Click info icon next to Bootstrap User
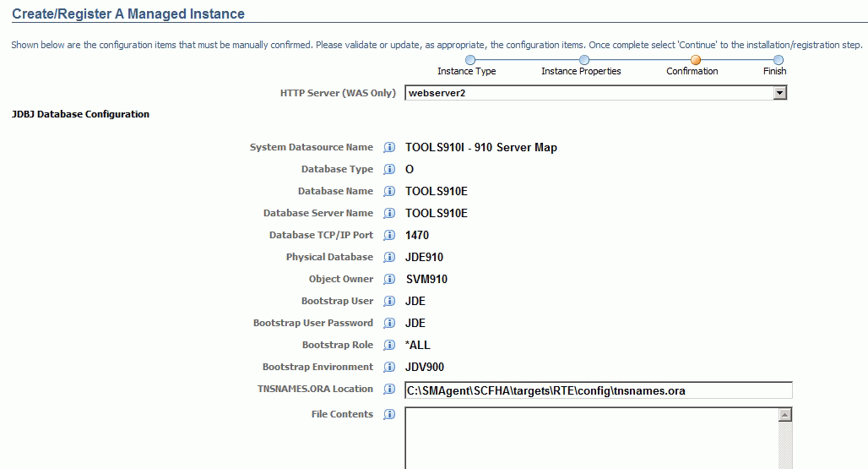The width and height of the screenshot is (868, 469). click(389, 302)
